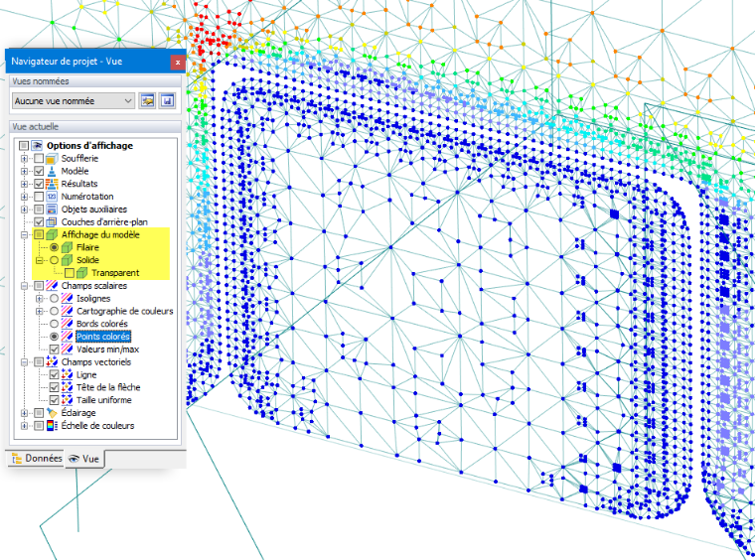
Task: Uncheck the Ligne checkbox
Action: coord(55,374)
